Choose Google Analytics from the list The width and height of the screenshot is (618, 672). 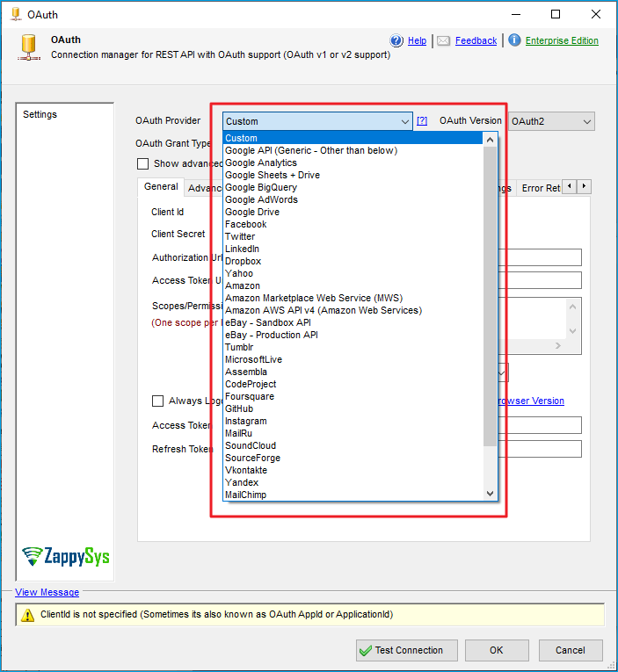point(353,163)
